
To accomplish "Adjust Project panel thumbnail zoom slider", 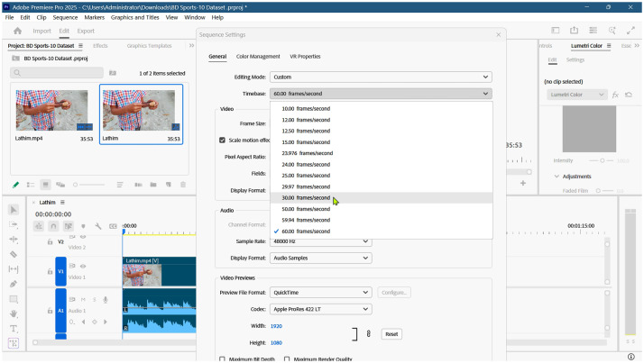I will (x=89, y=185).
